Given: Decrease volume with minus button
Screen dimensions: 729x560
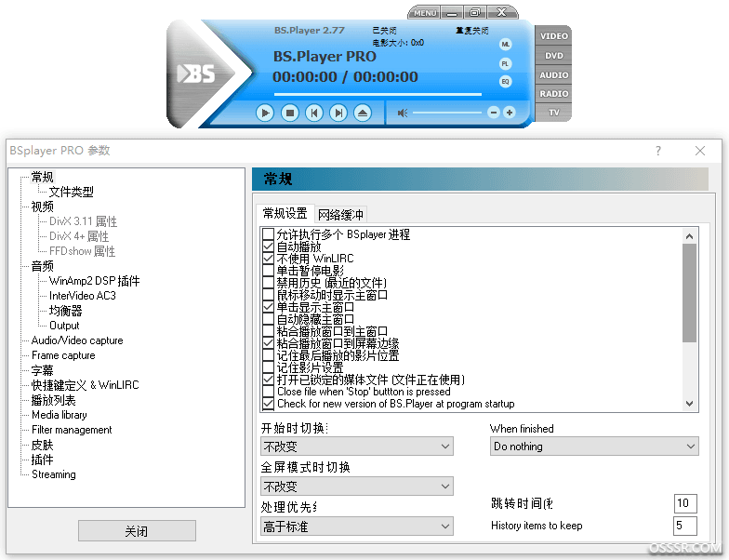Looking at the screenshot, I should [493, 113].
